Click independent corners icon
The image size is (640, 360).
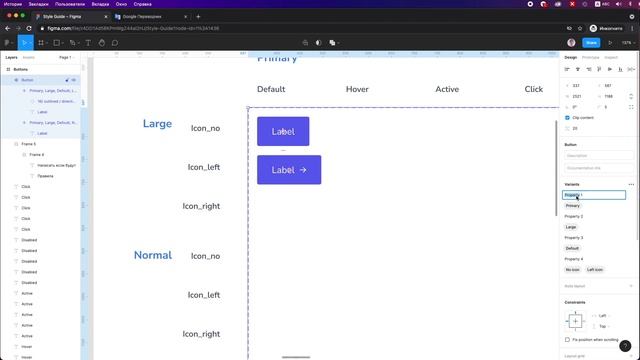631,107
